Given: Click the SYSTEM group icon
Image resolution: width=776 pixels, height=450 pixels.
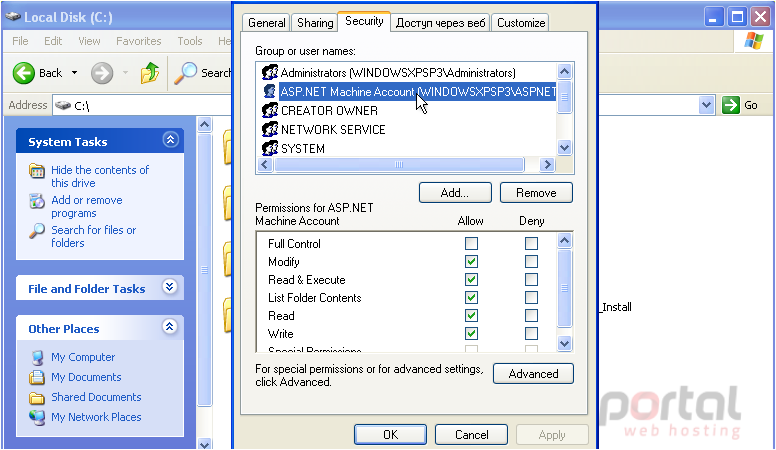Looking at the screenshot, I should [x=270, y=148].
